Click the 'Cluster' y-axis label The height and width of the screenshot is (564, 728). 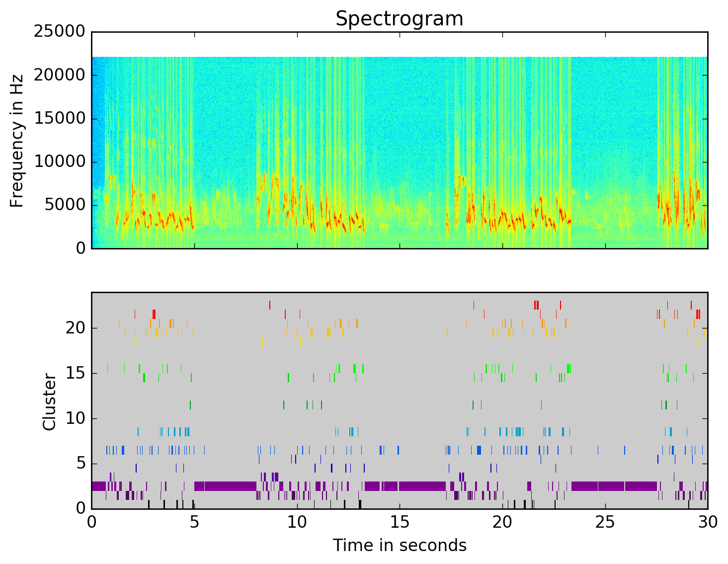49,402
